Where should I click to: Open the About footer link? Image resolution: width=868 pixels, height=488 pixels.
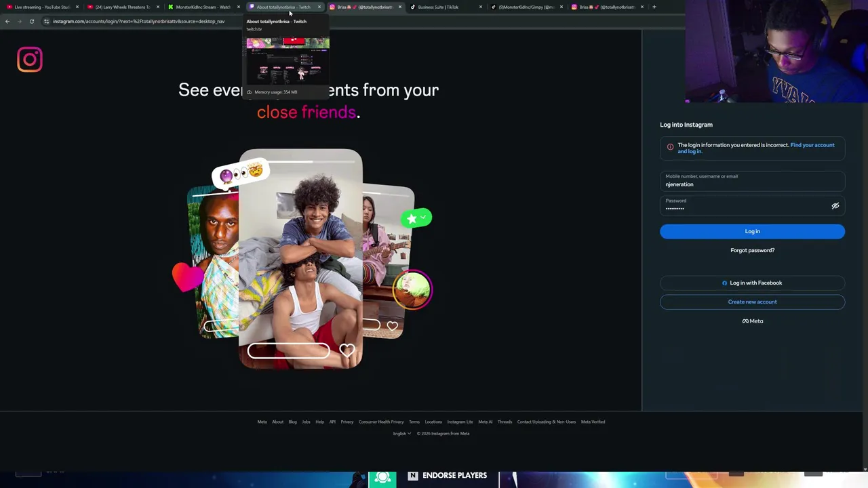pos(277,422)
